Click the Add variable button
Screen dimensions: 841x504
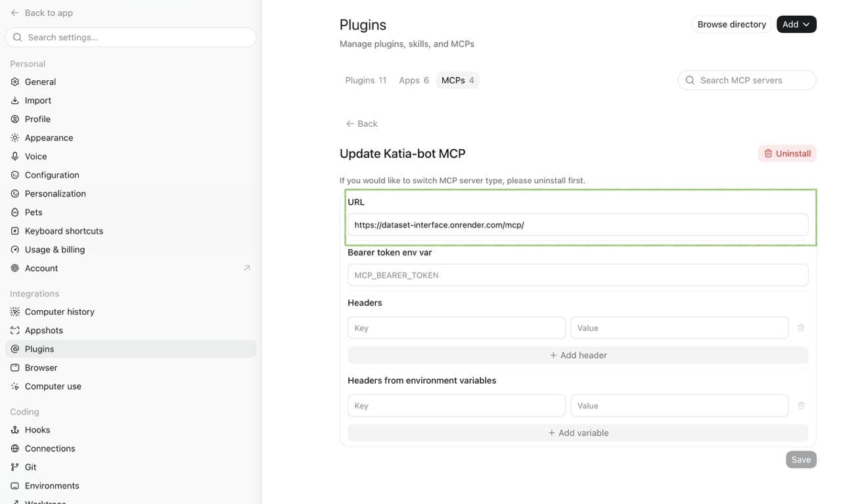[578, 432]
